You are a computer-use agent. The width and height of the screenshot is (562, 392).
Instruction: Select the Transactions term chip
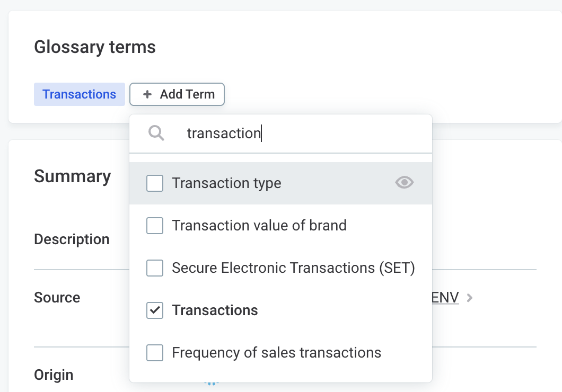(x=79, y=94)
